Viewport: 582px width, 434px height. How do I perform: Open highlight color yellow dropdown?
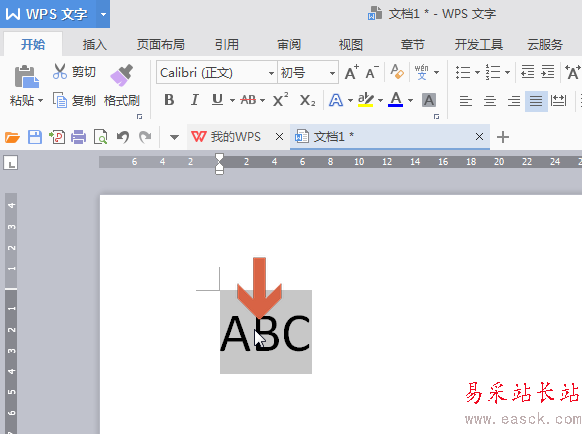click(380, 101)
